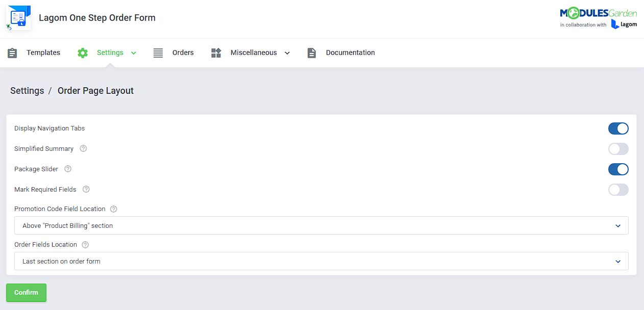The height and width of the screenshot is (310, 644).
Task: Click the Orders list icon
Action: click(158, 53)
